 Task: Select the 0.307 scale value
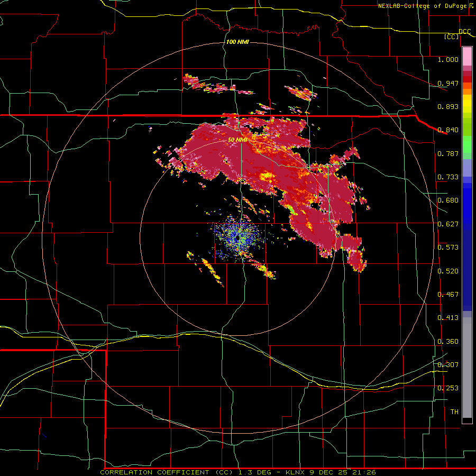click(448, 365)
